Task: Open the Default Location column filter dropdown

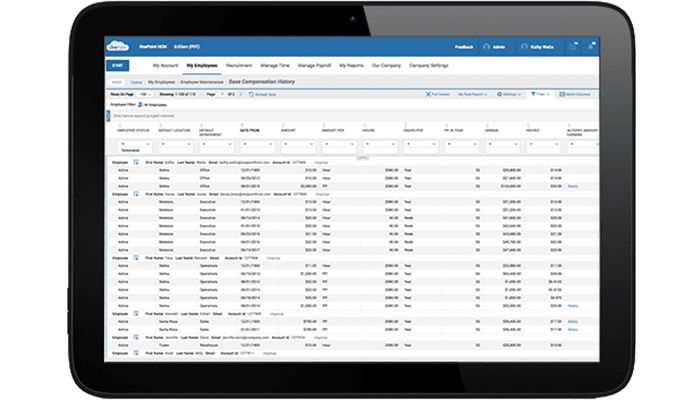Action: (x=176, y=144)
